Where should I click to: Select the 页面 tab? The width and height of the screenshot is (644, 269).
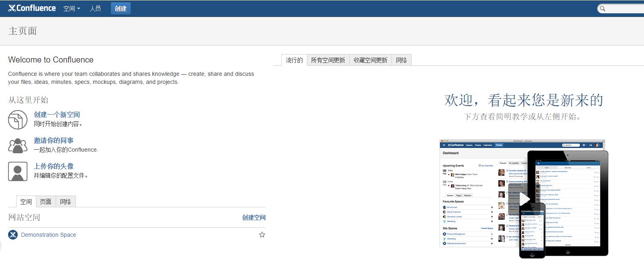point(46,202)
